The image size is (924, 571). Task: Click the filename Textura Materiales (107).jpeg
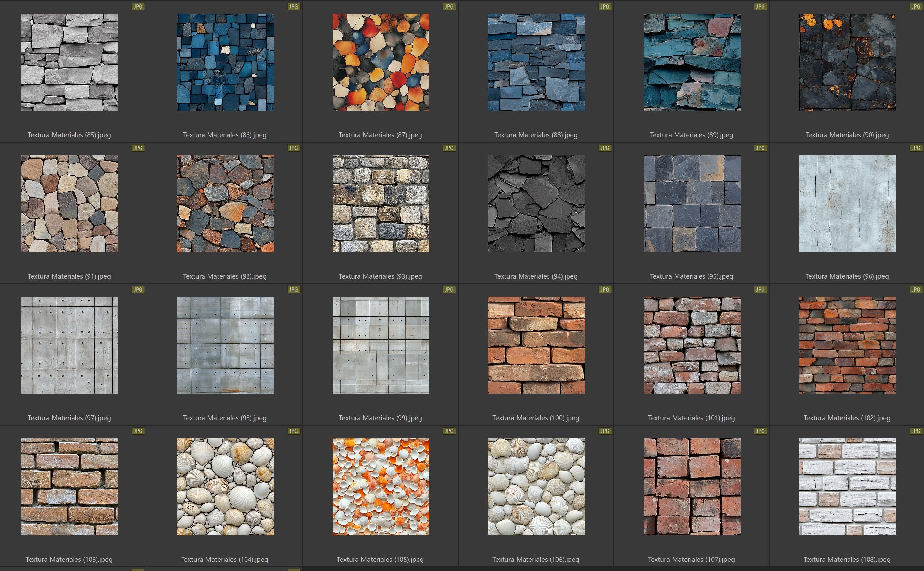[691, 559]
